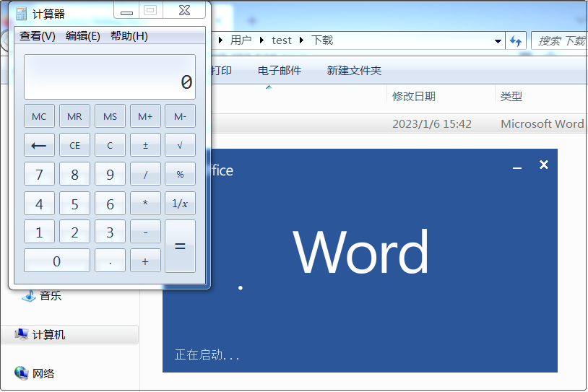Click the digit 0 button
Image resolution: width=588 pixels, height=392 pixels.
click(x=56, y=261)
